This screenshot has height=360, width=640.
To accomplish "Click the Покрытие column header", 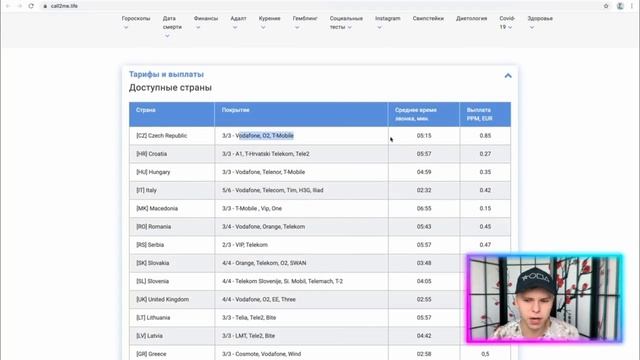I will 301,114.
